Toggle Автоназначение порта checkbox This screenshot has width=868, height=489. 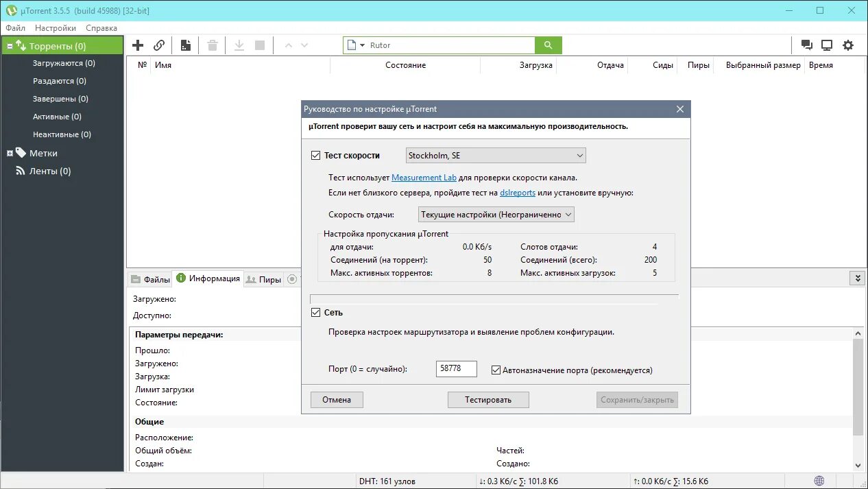click(x=496, y=370)
